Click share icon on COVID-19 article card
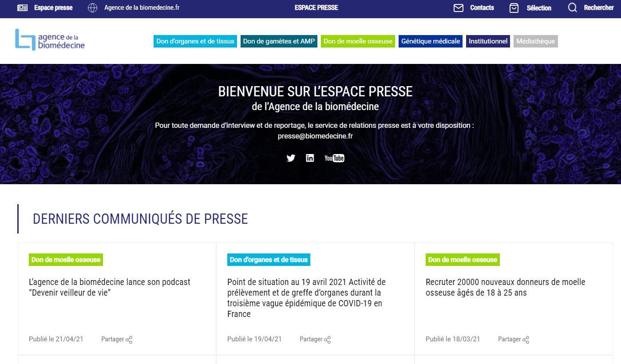Image resolution: width=621 pixels, height=364 pixels. [327, 340]
